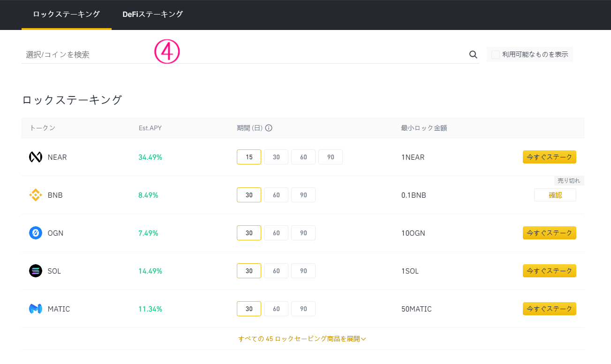Click the 50MATIC minimum lock amount
Viewport: 611px width, 364px height.
416,309
